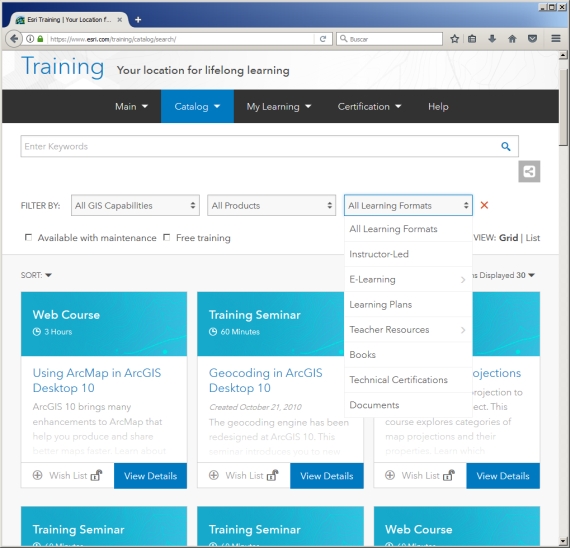Click the Web Course 3 Hours card banner

[104, 324]
